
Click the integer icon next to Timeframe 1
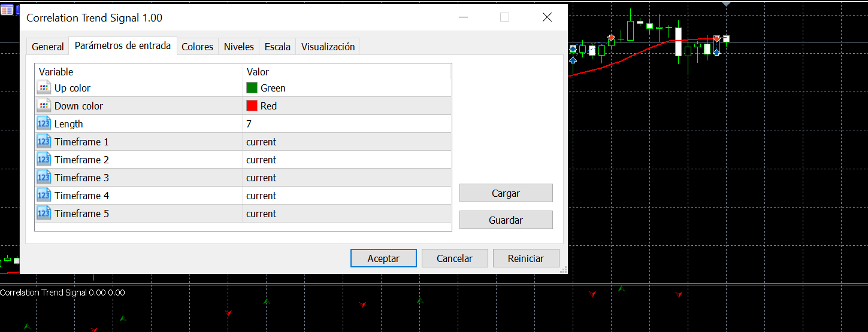pyautogui.click(x=44, y=142)
